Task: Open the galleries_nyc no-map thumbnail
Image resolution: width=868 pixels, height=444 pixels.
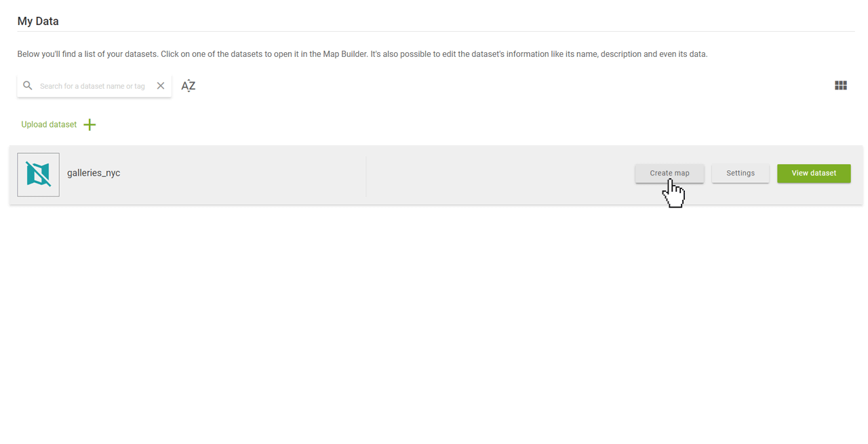Action: tap(39, 175)
